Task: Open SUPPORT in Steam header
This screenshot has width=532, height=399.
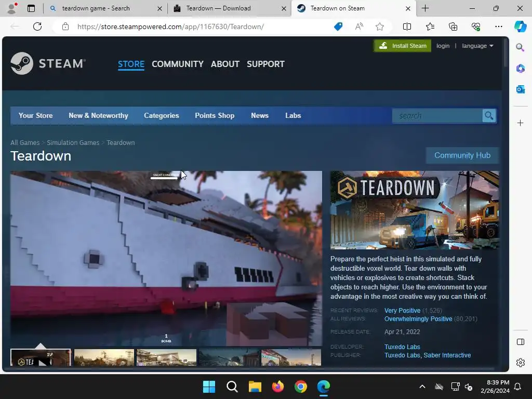Action: [265, 64]
